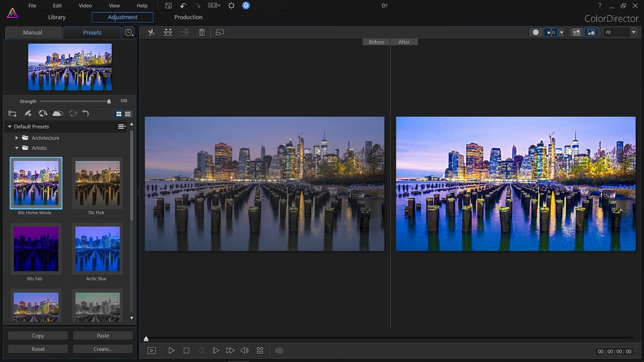Click the save project disk icon
The image size is (644, 362).
click(168, 6)
